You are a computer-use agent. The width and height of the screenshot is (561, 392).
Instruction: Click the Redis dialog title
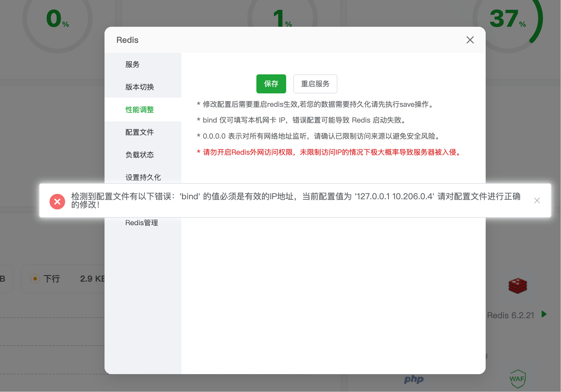click(127, 40)
